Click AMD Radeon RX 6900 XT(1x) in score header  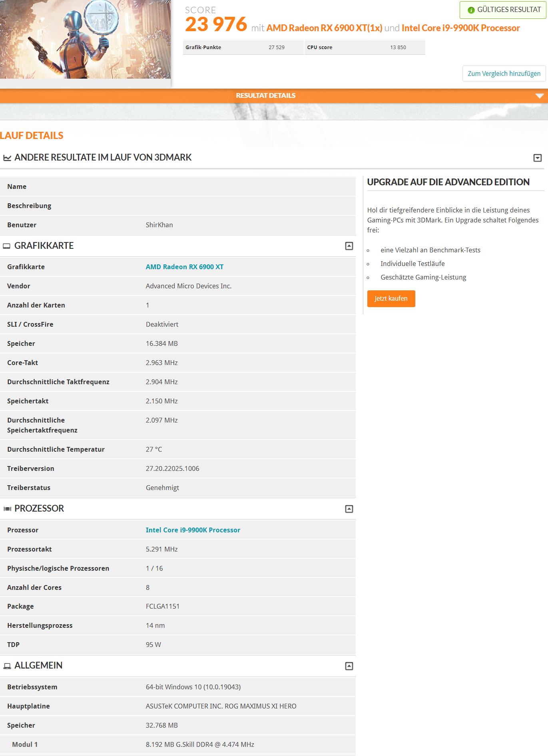(x=324, y=28)
